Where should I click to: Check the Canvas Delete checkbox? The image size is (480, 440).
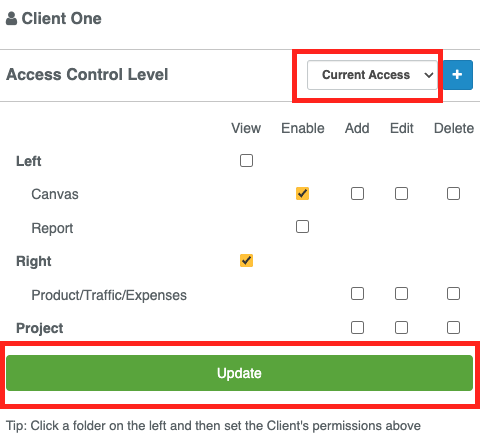point(453,194)
